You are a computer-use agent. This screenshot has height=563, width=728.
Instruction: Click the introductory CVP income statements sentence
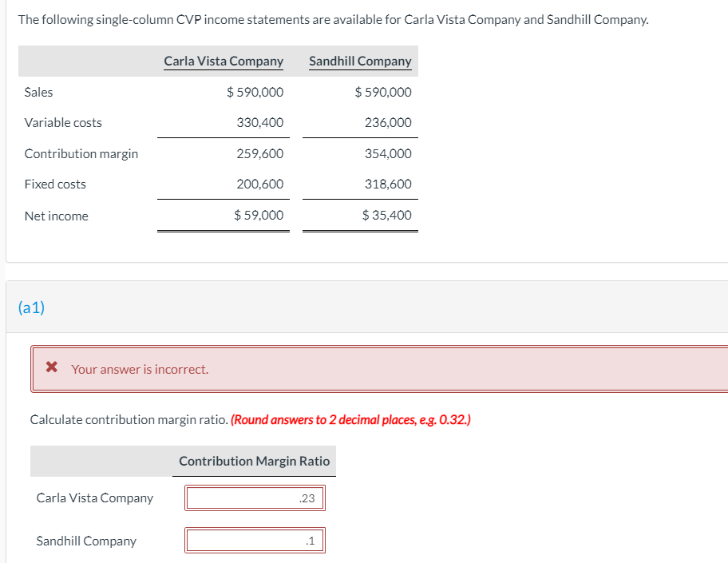334,20
